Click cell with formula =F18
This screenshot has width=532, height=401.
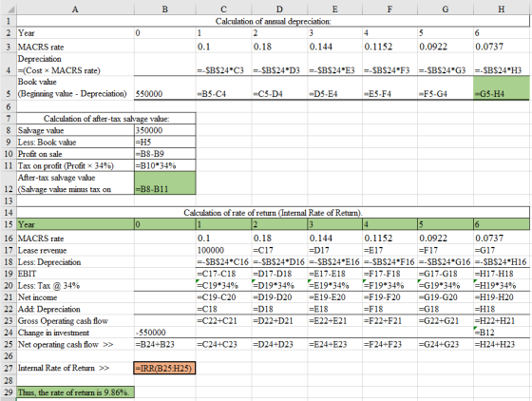pyautogui.click(x=389, y=309)
